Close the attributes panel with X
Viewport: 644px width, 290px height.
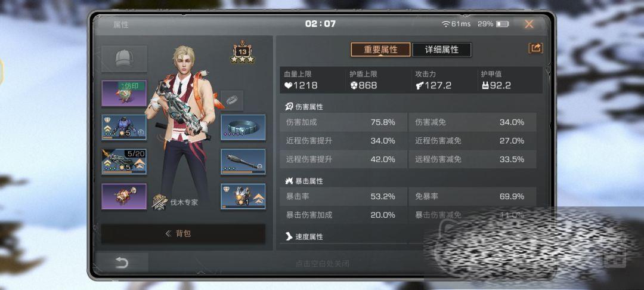tap(529, 24)
